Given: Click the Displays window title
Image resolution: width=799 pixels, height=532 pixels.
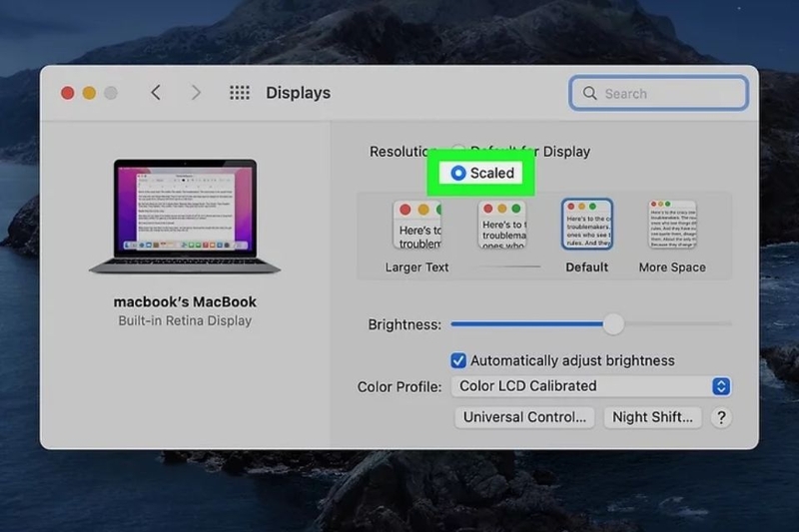Looking at the screenshot, I should click(x=298, y=93).
